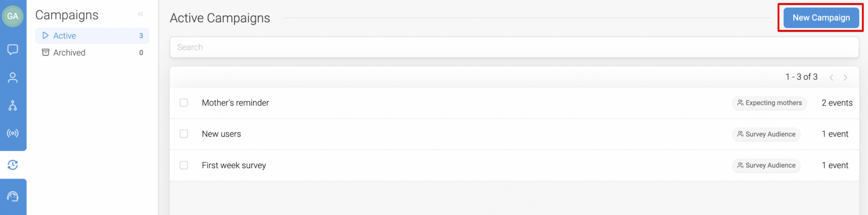Check the First week survey checkbox

[184, 165]
